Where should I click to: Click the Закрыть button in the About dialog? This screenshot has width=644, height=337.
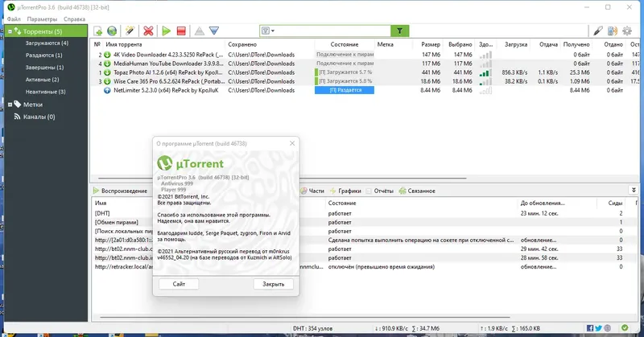(273, 284)
